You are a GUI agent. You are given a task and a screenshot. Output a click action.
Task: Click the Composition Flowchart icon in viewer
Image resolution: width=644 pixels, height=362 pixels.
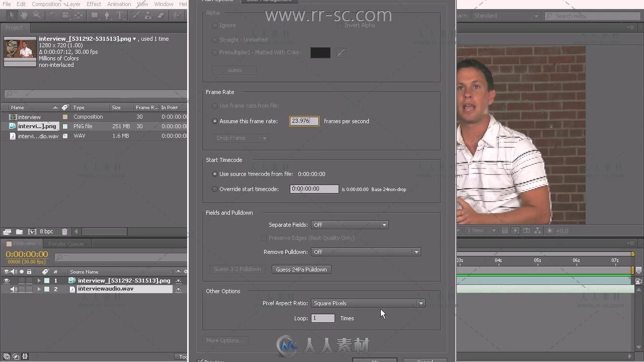538,231
